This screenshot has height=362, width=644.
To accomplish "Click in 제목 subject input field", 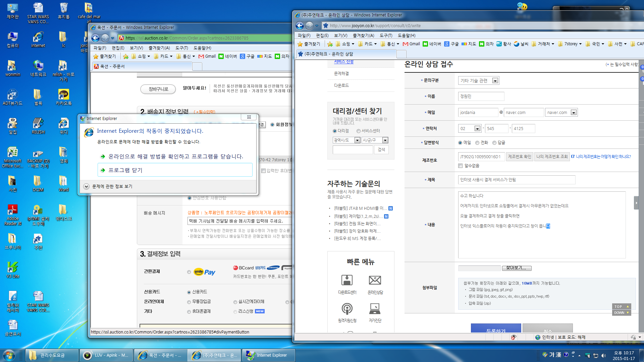I will [517, 180].
